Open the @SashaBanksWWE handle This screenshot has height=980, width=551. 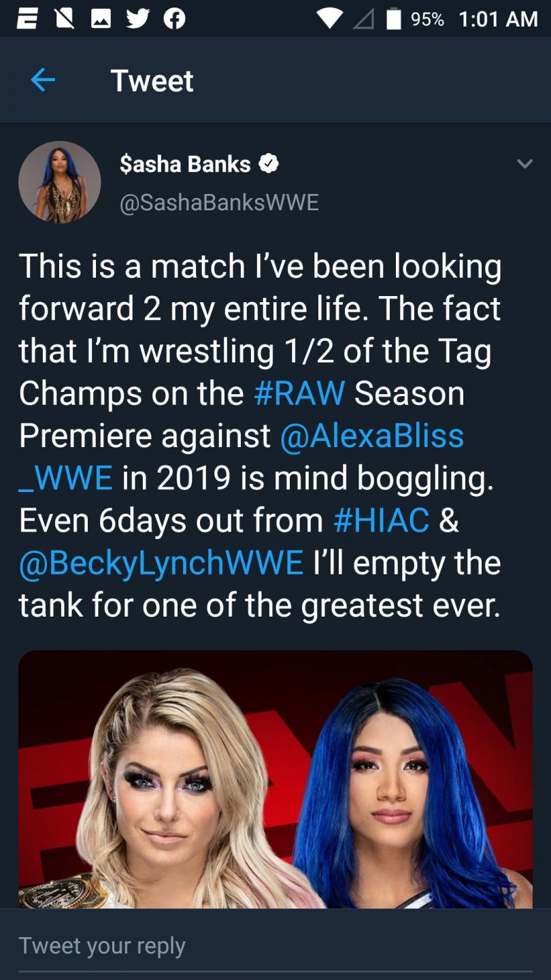[219, 203]
